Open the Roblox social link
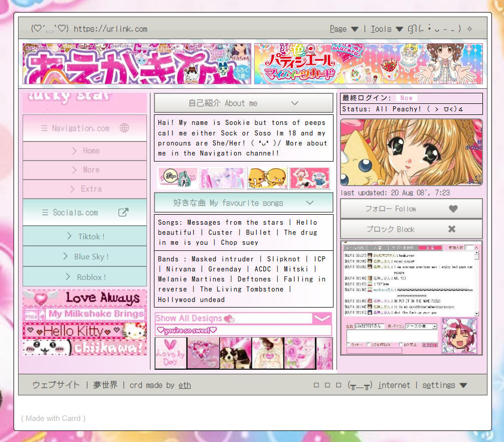Screen dimensions: 504x442 pyautogui.click(x=85, y=277)
